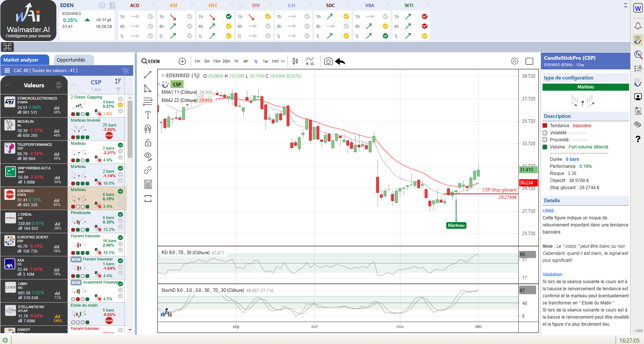
Task: Open the help question mark icon
Action: click(638, 139)
